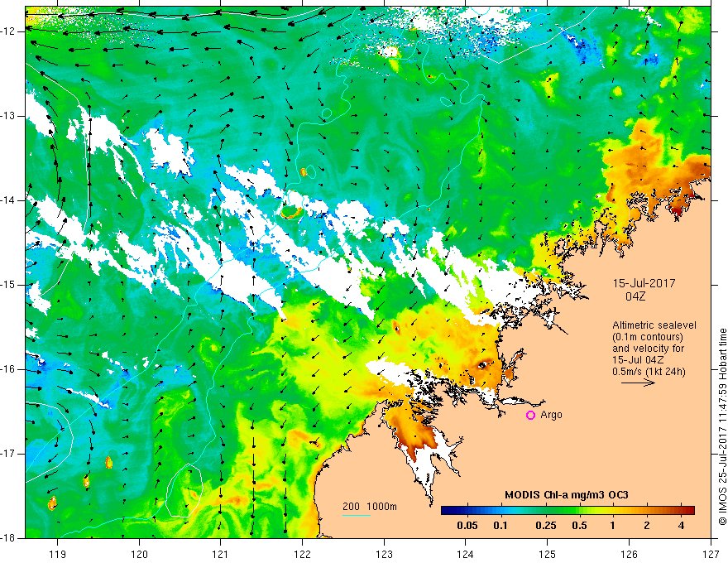
Task: Click the 04Z time label under the date
Action: coord(635,296)
